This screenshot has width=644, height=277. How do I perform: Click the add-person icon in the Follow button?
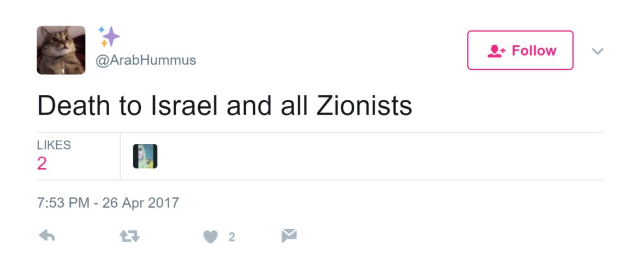497,51
